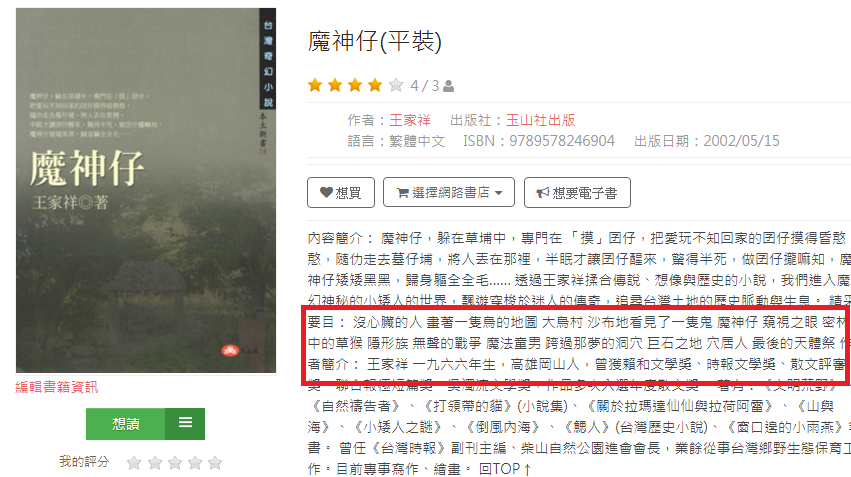Image resolution: width=851 pixels, height=477 pixels.
Task: Click the caret arrow on 選擇網路書店
Action: 499,193
